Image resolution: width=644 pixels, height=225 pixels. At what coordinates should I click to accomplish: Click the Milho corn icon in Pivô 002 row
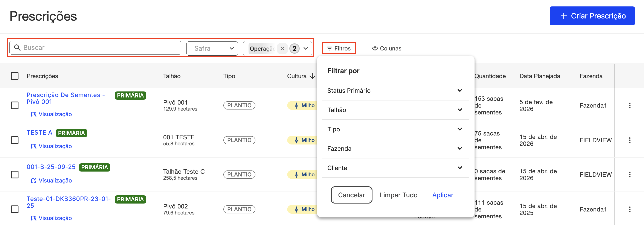click(x=296, y=209)
